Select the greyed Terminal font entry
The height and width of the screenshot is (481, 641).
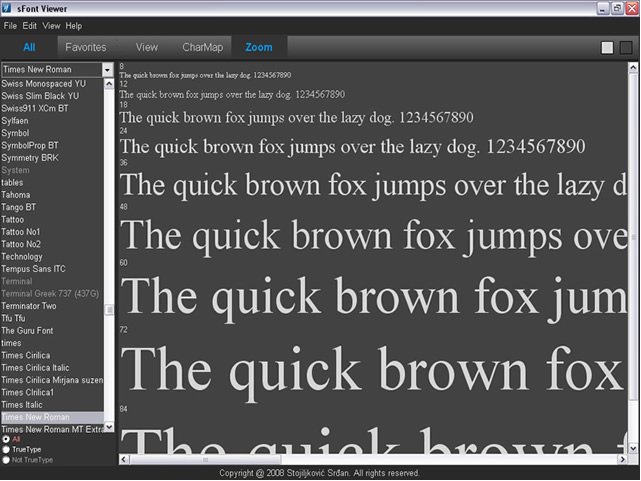coord(52,281)
